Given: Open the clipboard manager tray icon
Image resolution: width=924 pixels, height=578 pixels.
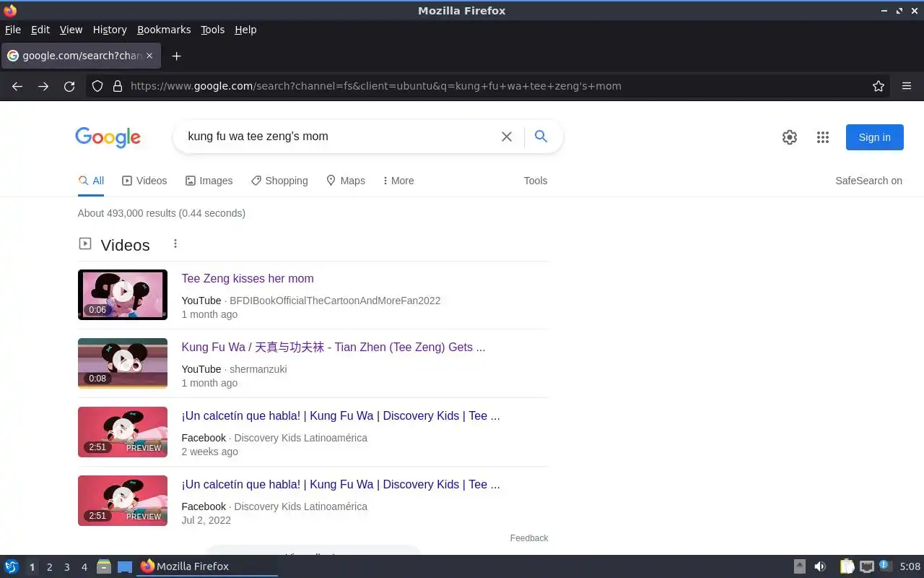Looking at the screenshot, I should pyautogui.click(x=847, y=566).
